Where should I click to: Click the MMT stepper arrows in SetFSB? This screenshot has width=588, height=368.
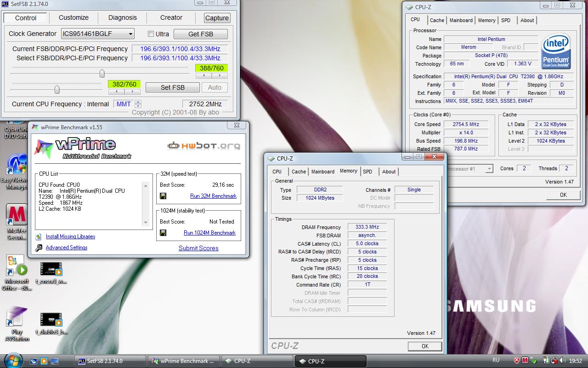click(138, 104)
